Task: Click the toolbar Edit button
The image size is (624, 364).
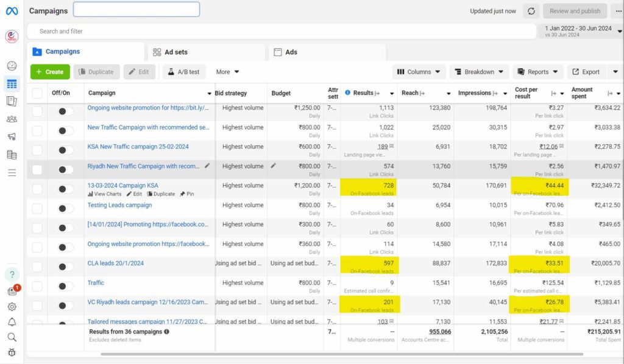Action: (140, 72)
